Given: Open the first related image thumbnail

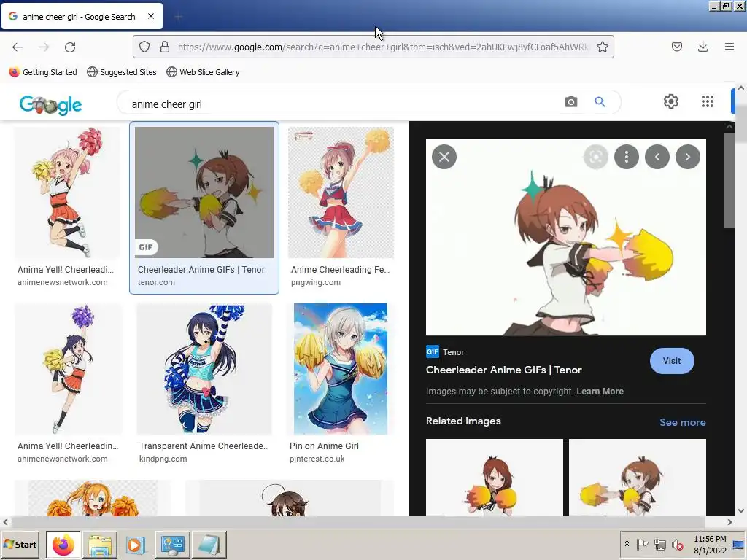Looking at the screenshot, I should click(x=494, y=477).
